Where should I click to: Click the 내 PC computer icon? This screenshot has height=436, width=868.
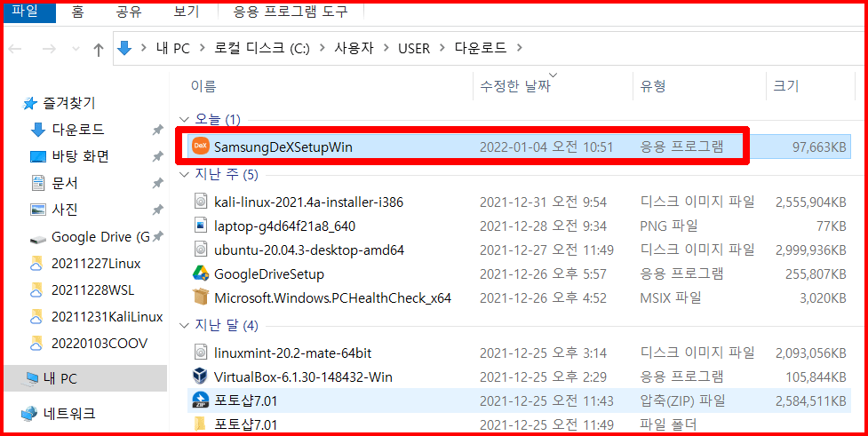pos(30,379)
